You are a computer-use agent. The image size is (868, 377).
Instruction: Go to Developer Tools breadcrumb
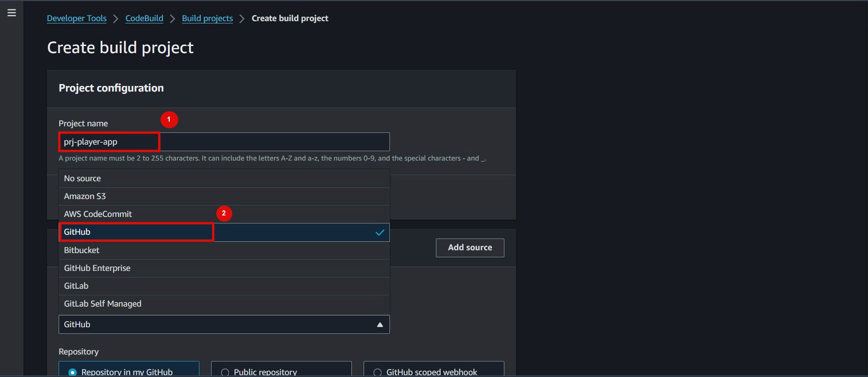76,18
